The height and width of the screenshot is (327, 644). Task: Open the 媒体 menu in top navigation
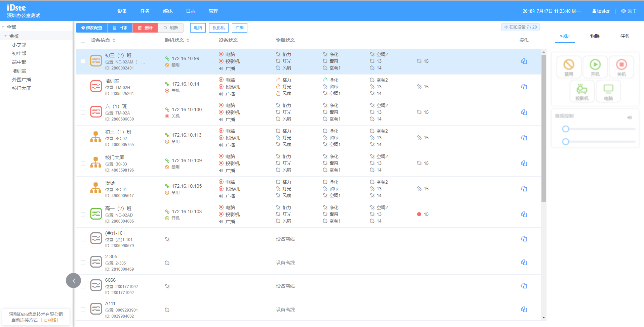pos(168,11)
